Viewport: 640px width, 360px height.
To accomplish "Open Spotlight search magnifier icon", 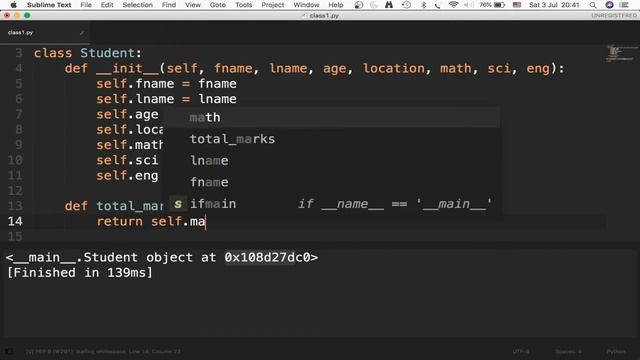I will pos(593,5).
